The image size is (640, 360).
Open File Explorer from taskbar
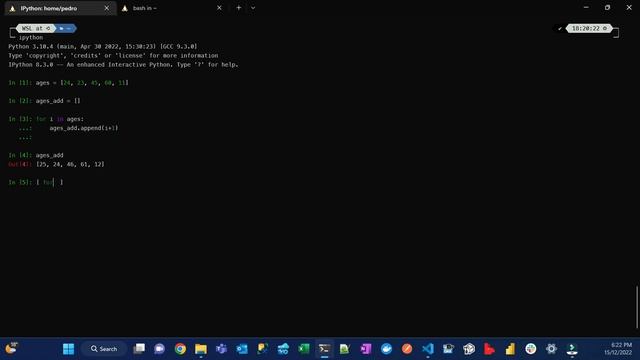coord(201,349)
